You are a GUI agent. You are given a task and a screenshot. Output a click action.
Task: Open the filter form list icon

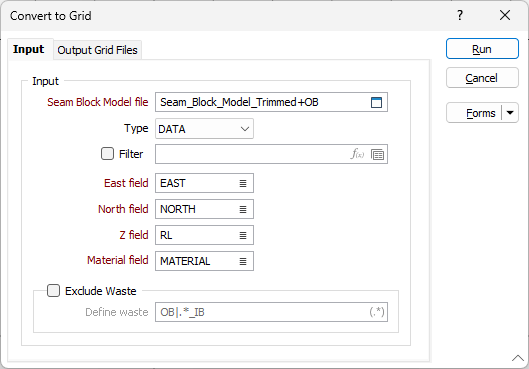377,154
